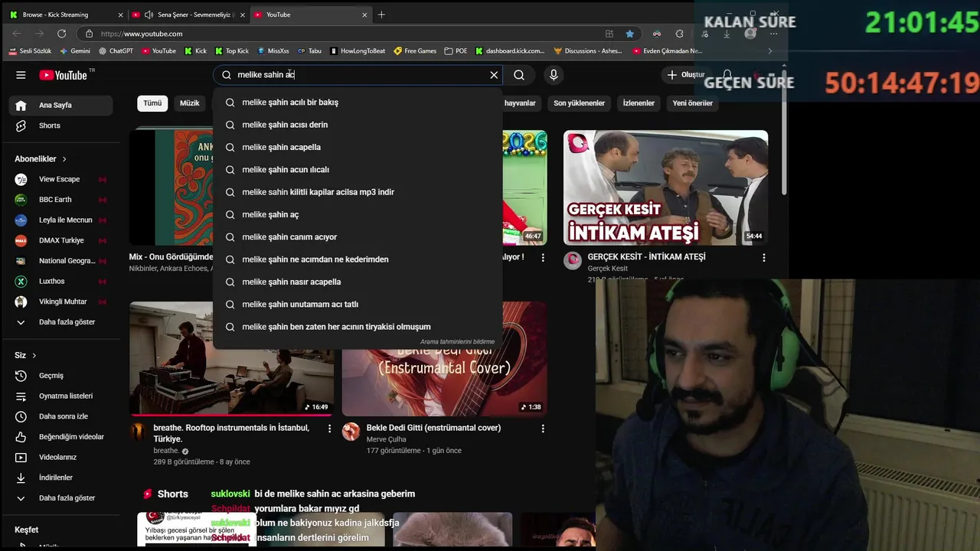The height and width of the screenshot is (551, 980).
Task: Click the bookmark star icon
Action: (x=629, y=34)
